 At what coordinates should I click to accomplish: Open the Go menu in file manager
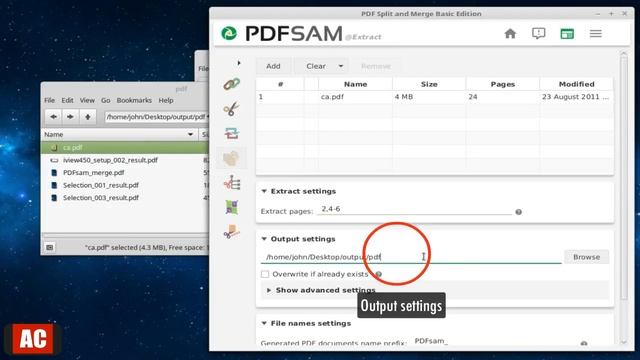click(106, 100)
